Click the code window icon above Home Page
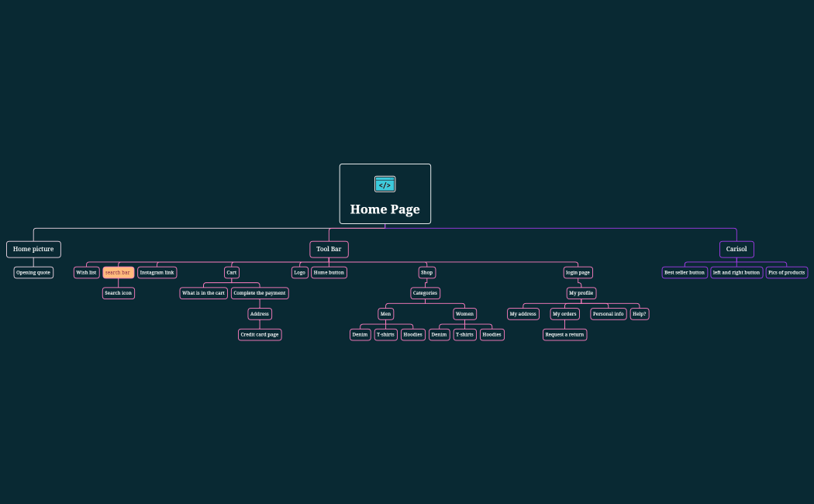 [x=385, y=185]
